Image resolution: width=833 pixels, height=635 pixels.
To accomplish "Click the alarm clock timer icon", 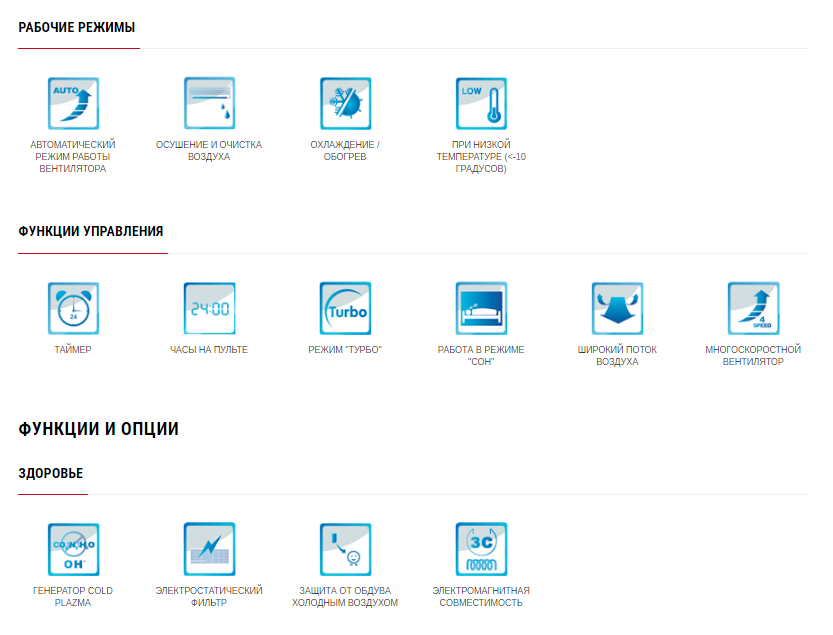I will coord(73,308).
